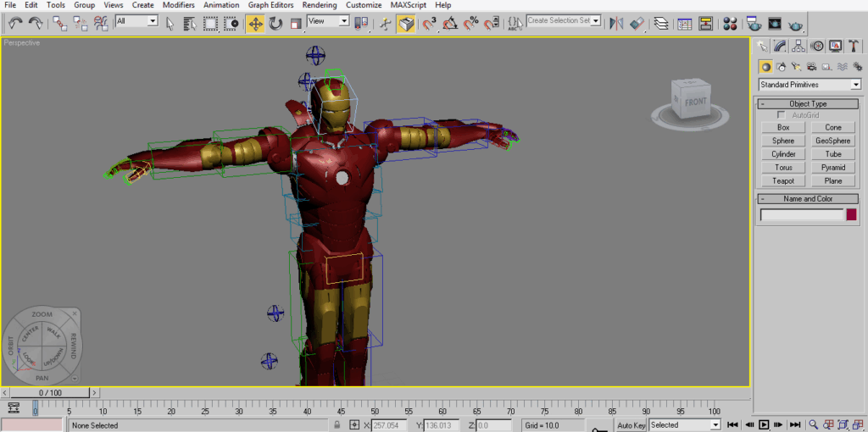Click the Pyramid primitive button

tap(833, 168)
